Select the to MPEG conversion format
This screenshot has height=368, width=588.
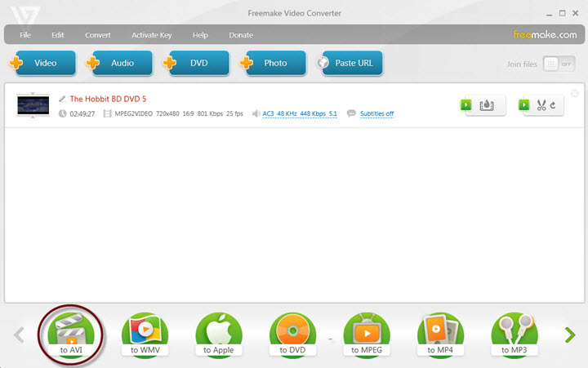[367, 335]
